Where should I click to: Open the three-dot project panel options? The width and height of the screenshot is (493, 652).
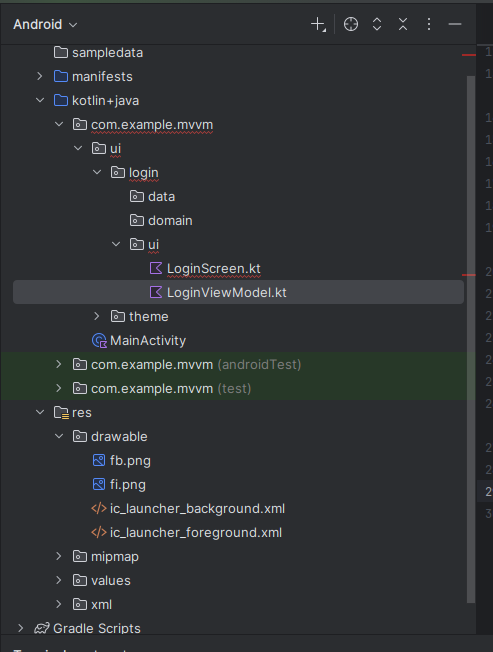click(x=429, y=24)
